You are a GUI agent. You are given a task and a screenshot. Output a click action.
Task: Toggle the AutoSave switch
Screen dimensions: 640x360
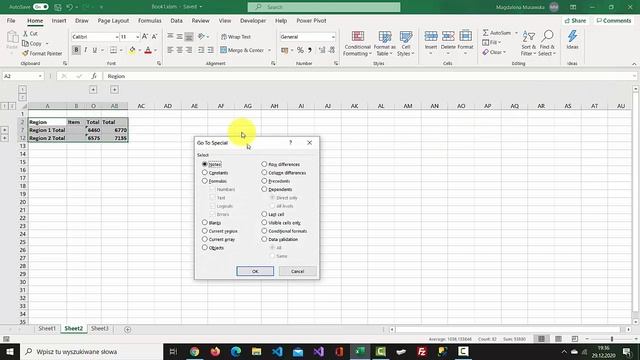tap(40, 7)
